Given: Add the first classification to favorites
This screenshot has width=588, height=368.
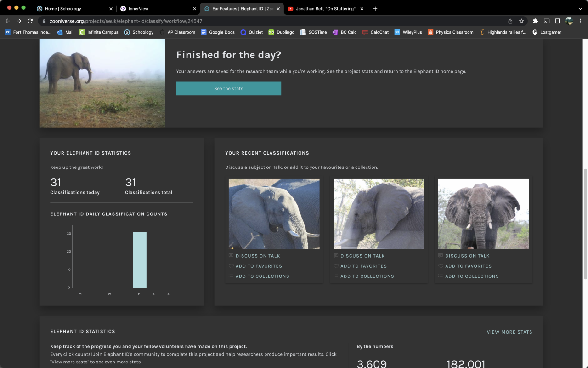Looking at the screenshot, I should coord(255,266).
